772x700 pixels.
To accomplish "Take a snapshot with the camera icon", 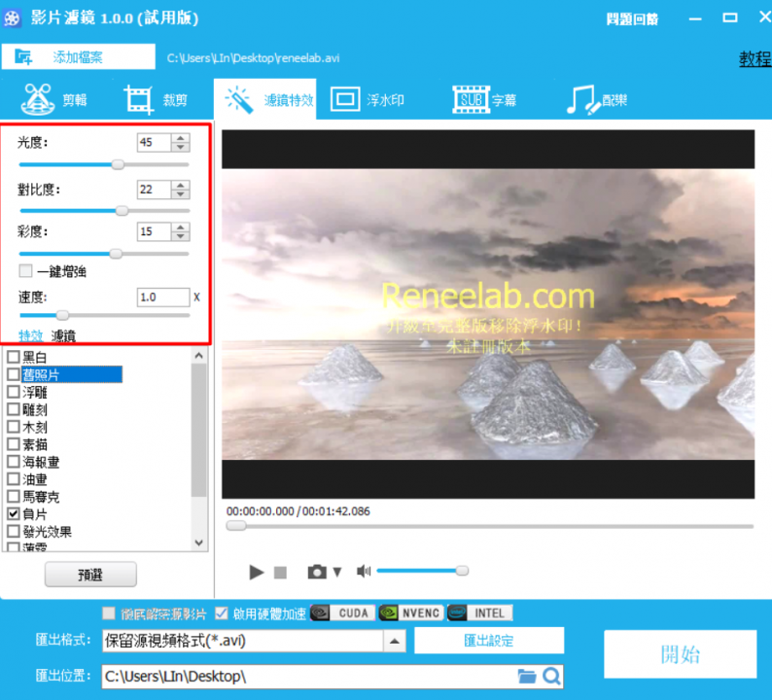I will coord(317,572).
